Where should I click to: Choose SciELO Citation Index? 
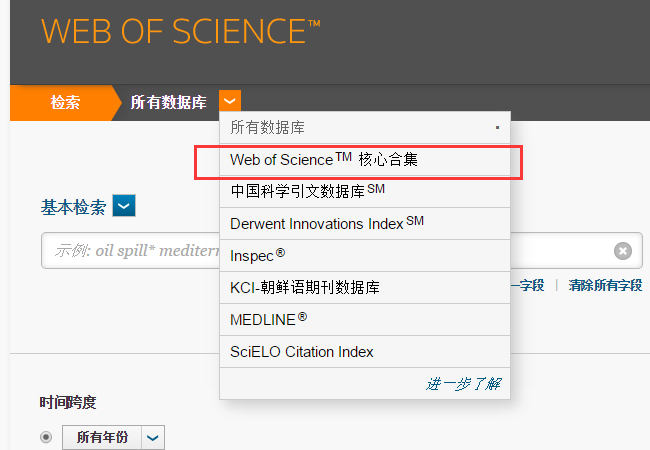pos(302,352)
